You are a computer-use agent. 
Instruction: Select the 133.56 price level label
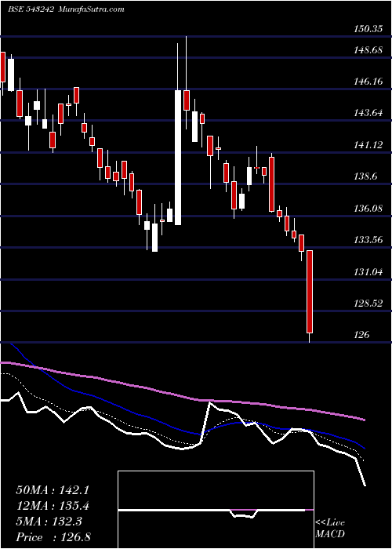click(368, 241)
